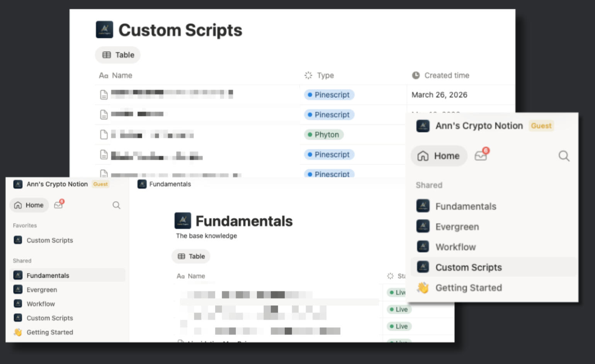
Task: Select the highlighted Fundamentals item in the window sidebar
Action: (67, 276)
